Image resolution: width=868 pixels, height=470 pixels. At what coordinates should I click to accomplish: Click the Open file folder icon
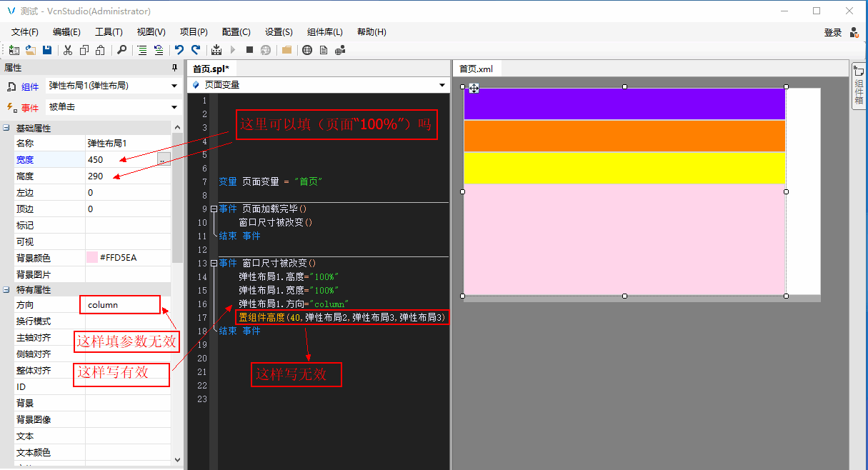[x=31, y=50]
